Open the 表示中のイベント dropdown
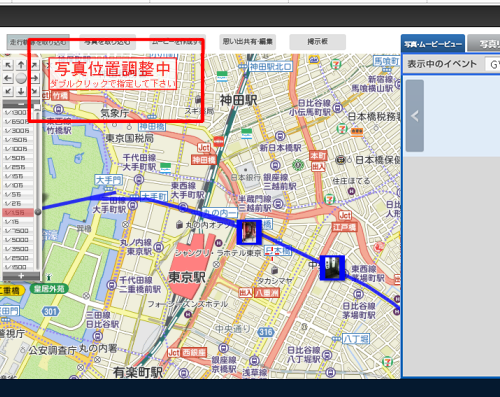Screen dimensions: 500x397 pos(492,64)
